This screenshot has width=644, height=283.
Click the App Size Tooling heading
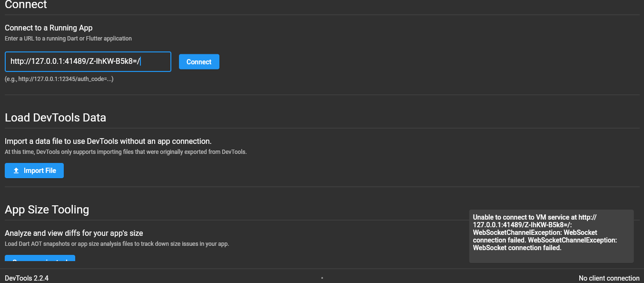pos(47,210)
